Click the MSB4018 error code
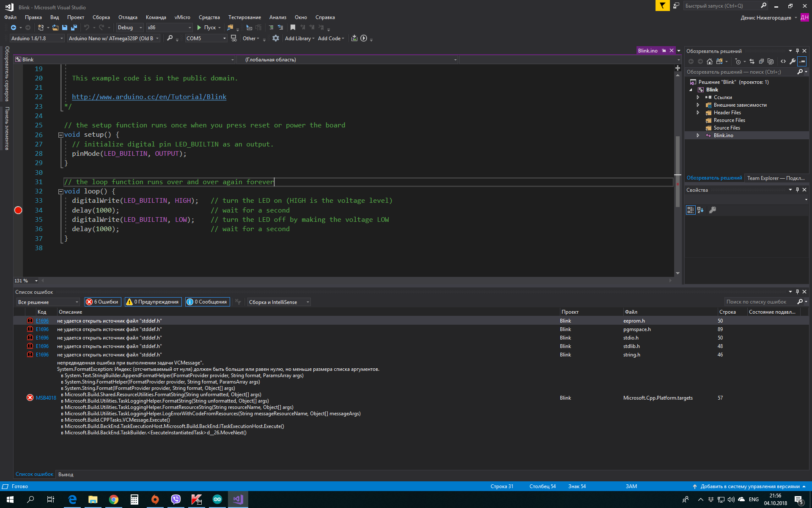Viewport: 812px width, 508px height. pos(46,398)
